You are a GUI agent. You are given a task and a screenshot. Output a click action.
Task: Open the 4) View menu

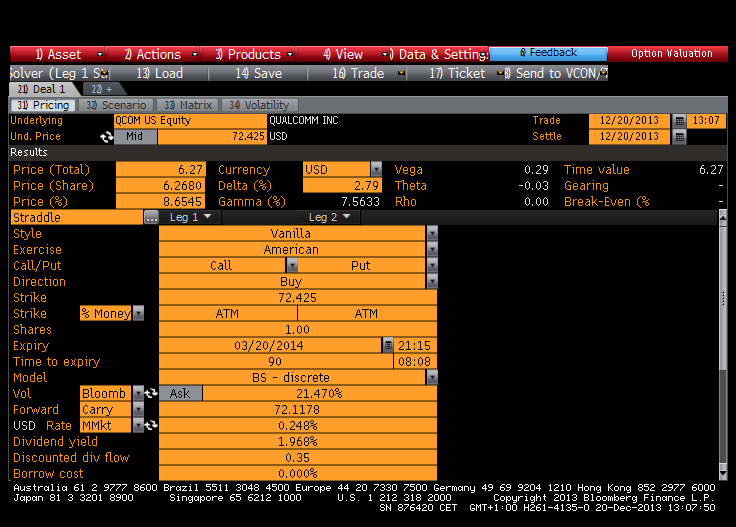click(x=342, y=54)
